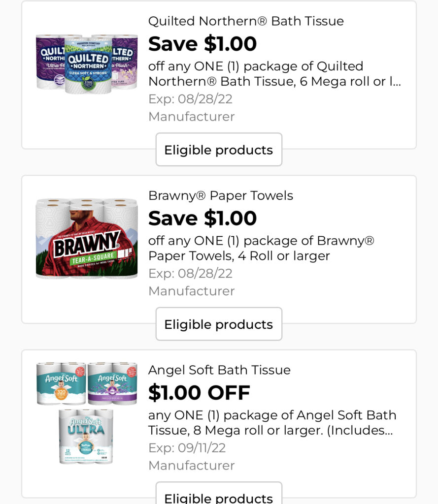Viewport: 438px width, 504px height.
Task: Click Save $1.00 on the Brawny coupon
Action: tap(202, 218)
